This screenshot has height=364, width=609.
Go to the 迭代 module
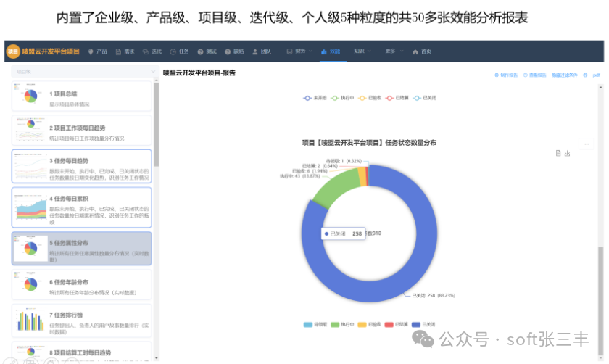click(152, 51)
